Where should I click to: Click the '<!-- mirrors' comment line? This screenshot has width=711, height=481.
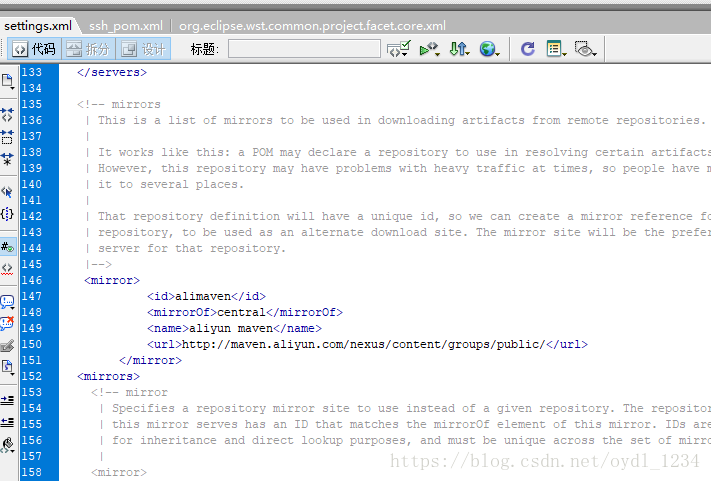pyautogui.click(x=119, y=104)
